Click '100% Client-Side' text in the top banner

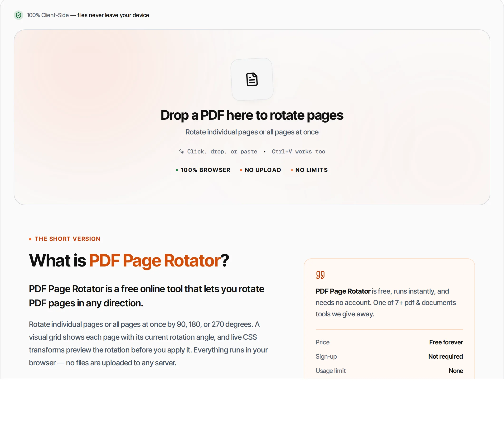pyautogui.click(x=48, y=15)
